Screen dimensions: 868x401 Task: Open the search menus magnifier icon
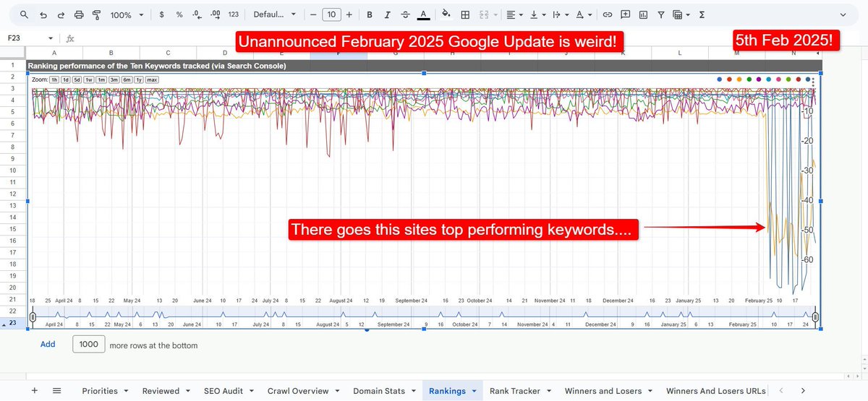(25, 14)
